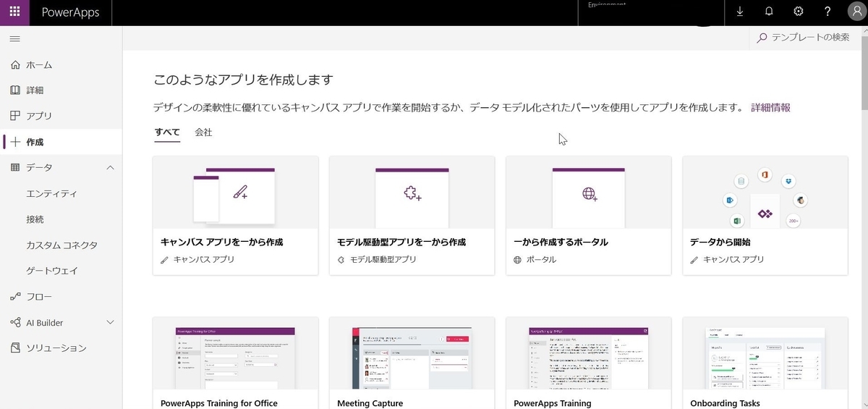This screenshot has height=409, width=868.
Task: Open the 詳細情報 link
Action: coord(770,107)
